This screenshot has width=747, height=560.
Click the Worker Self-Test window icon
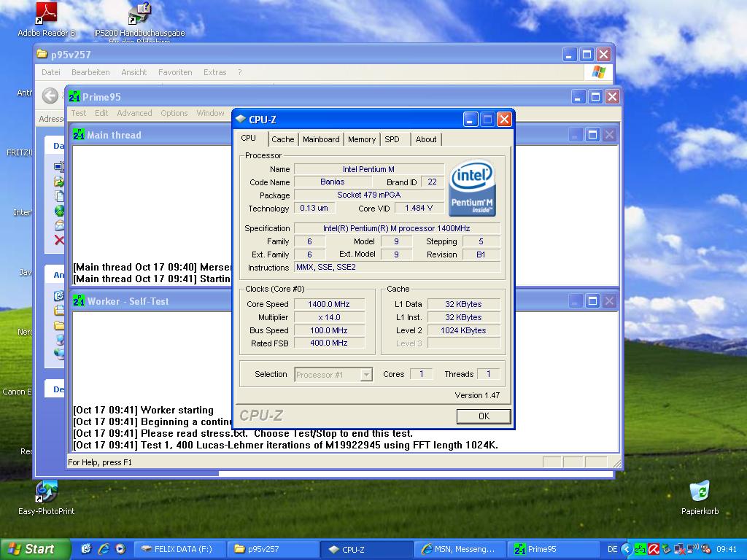click(x=79, y=301)
